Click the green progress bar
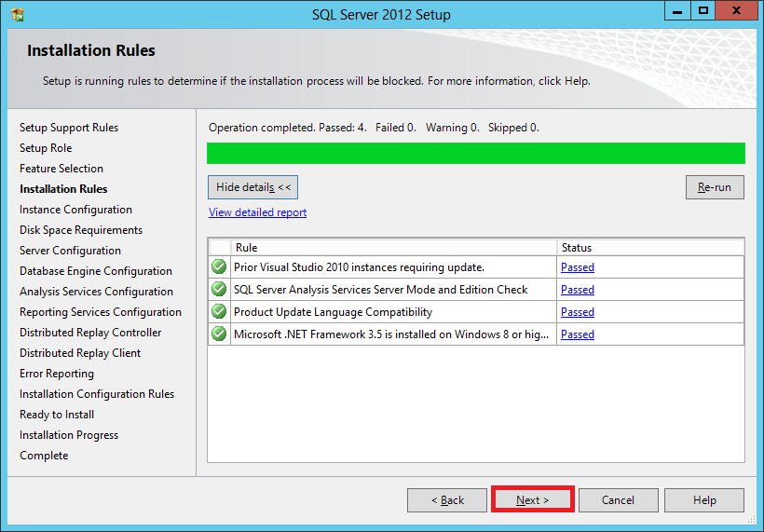Viewport: 764px width, 532px height. 475,154
